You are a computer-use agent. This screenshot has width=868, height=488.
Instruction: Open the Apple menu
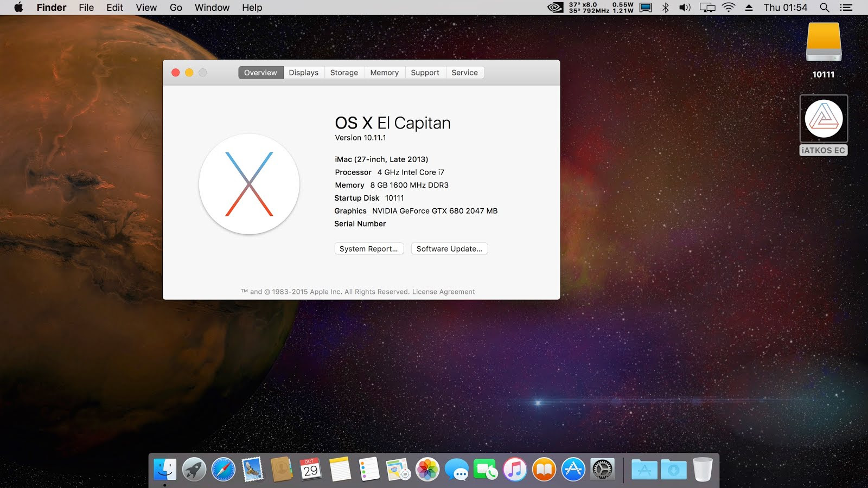pos(18,8)
